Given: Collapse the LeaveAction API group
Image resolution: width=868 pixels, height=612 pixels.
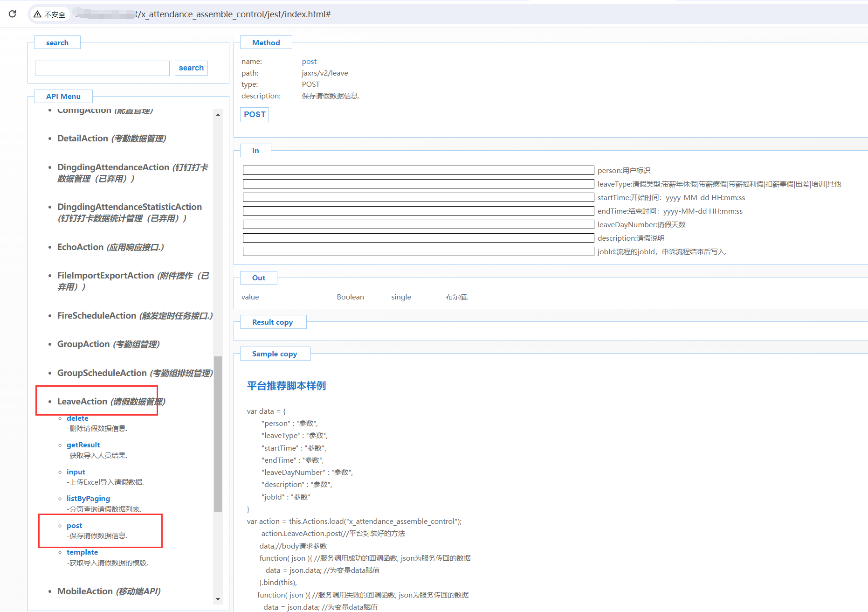Looking at the screenshot, I should click(111, 402).
